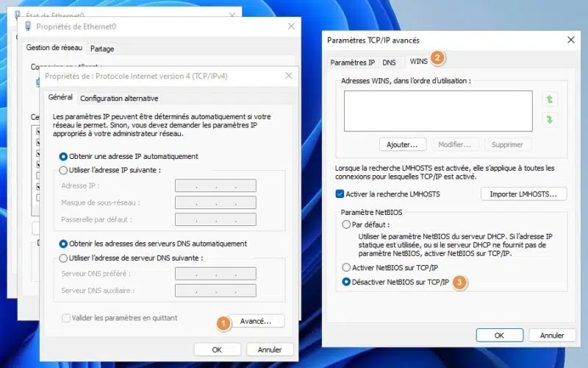Click inside the WINS addresses list box
The image size is (588, 368).
click(438, 111)
